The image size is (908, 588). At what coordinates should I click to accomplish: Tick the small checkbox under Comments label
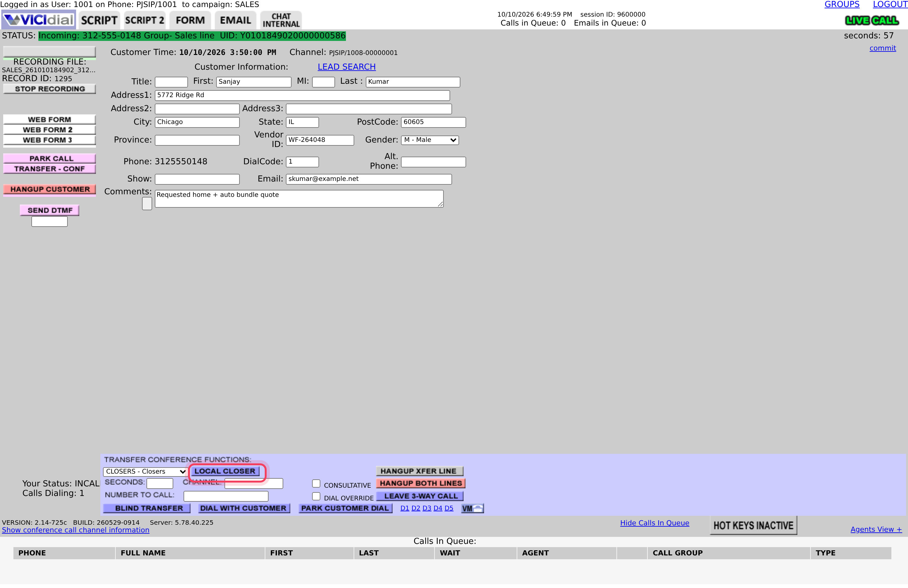click(147, 203)
